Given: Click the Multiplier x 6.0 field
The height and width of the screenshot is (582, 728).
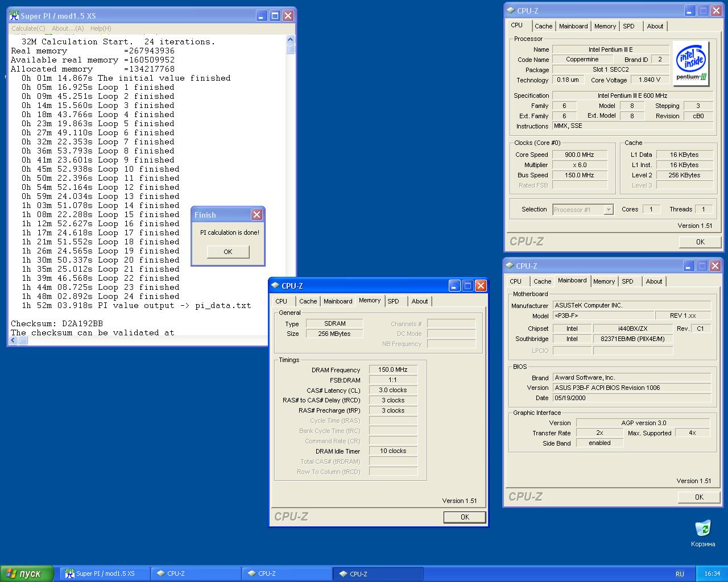Looking at the screenshot, I should tap(580, 165).
